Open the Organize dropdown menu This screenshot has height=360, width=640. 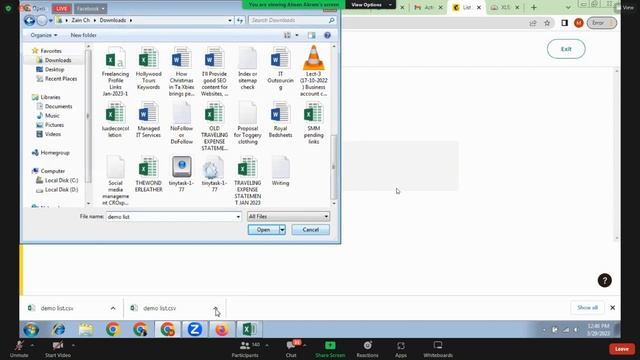tap(44, 36)
